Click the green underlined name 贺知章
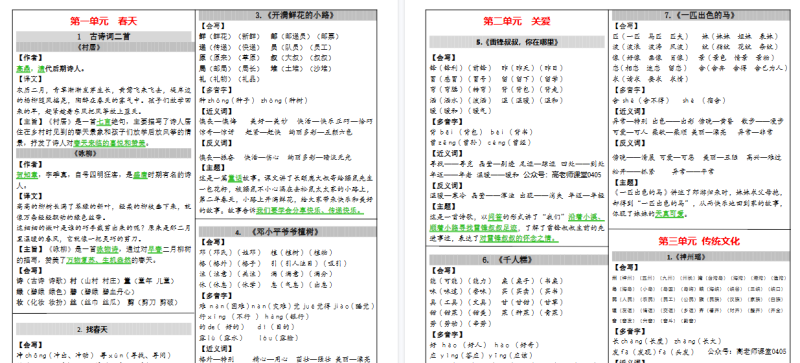This screenshot has width=800, height=363. tap(27, 175)
